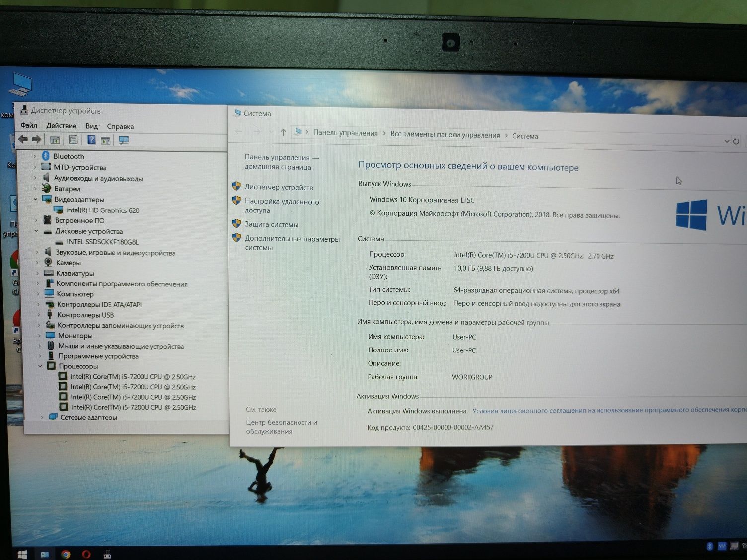Open Google Chrome from the taskbar
Image resolution: width=747 pixels, height=560 pixels.
(x=66, y=554)
